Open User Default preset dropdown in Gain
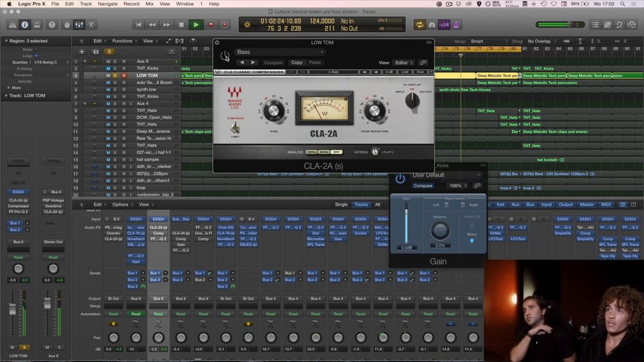 [x=445, y=175]
